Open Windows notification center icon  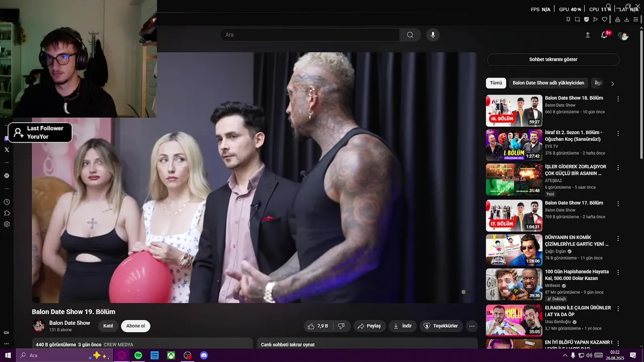(633, 355)
